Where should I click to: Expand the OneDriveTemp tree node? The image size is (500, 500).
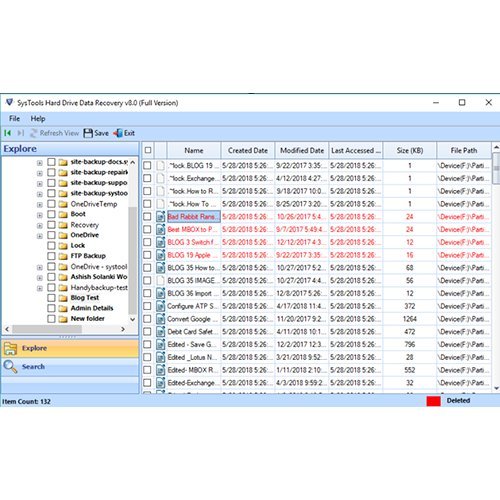point(40,205)
